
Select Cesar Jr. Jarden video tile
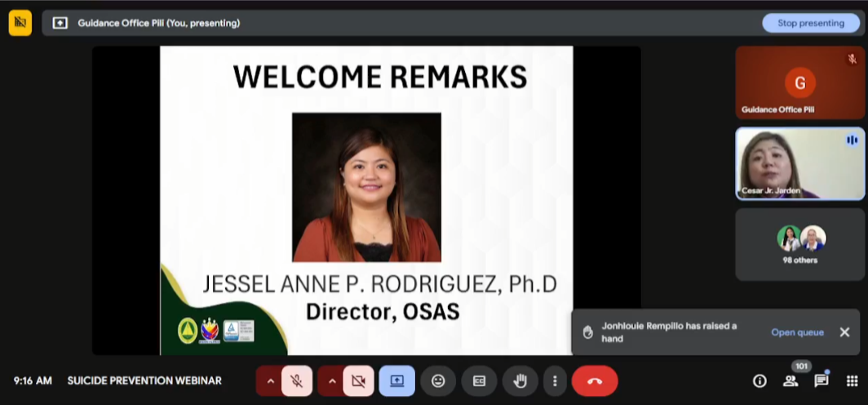pos(799,163)
